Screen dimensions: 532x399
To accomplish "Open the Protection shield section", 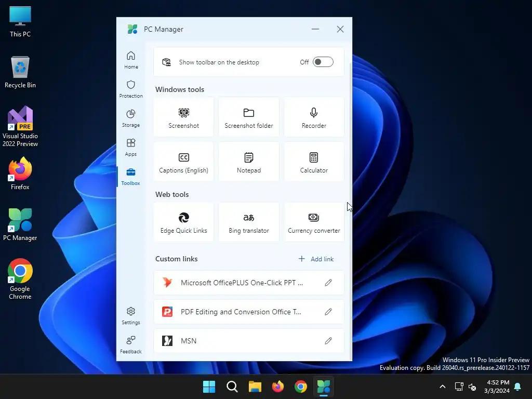I will [131, 89].
